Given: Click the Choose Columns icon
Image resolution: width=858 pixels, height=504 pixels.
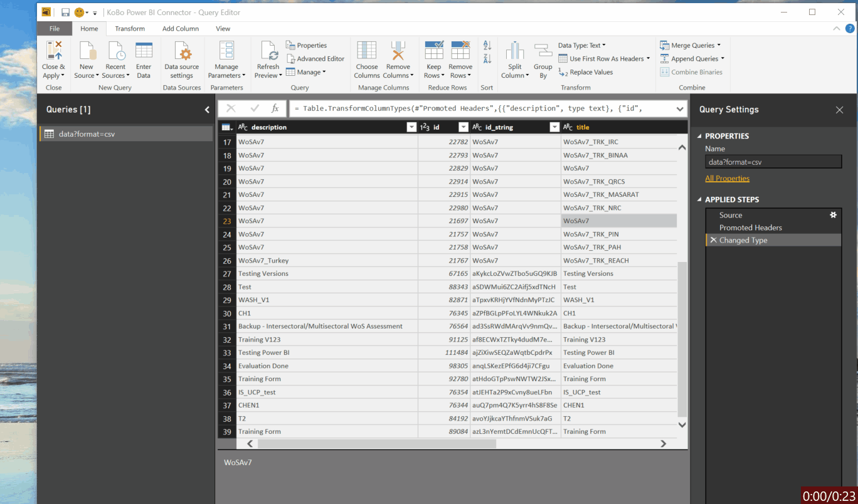Looking at the screenshot, I should pyautogui.click(x=367, y=51).
